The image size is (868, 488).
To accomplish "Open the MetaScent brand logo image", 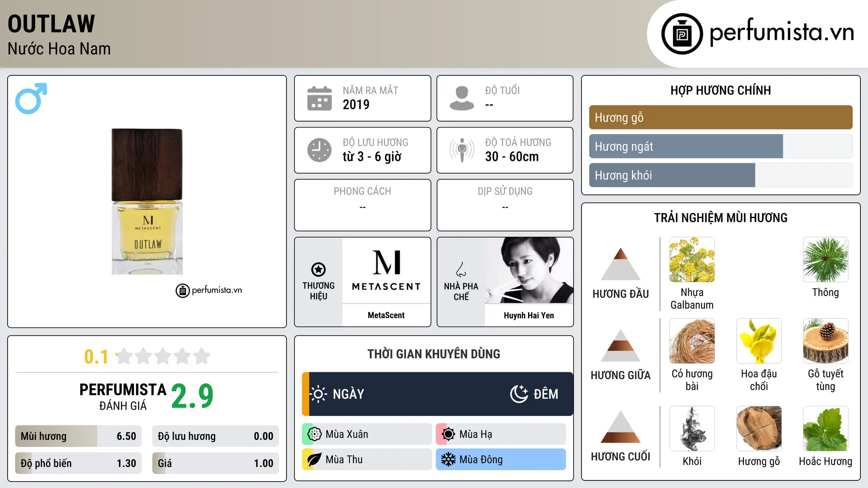I will click(x=387, y=270).
